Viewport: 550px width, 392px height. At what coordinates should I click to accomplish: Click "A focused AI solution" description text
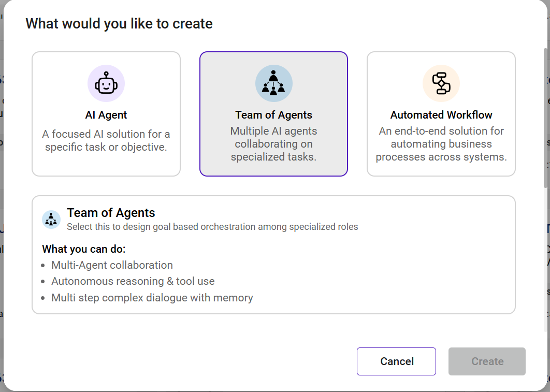pos(106,140)
